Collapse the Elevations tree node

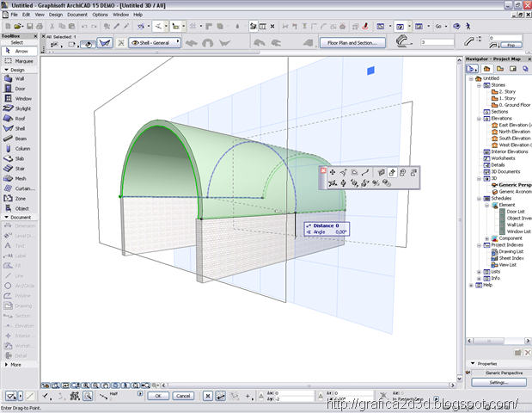479,119
